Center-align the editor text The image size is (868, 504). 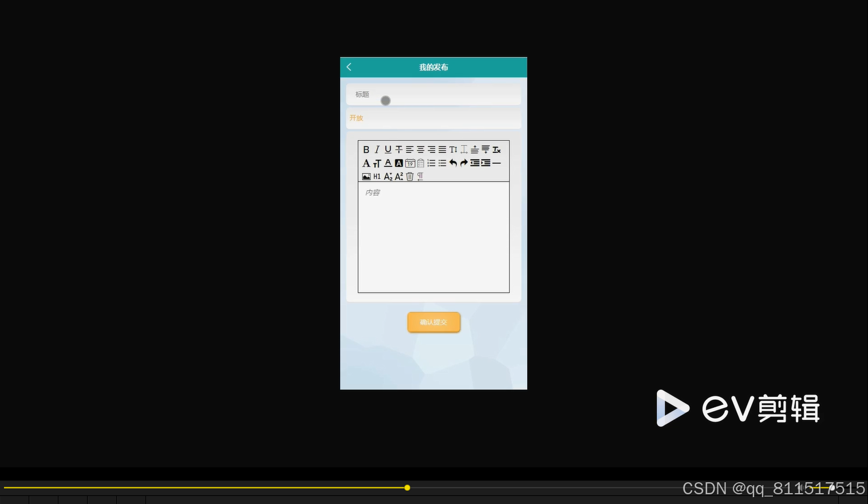[x=421, y=149]
